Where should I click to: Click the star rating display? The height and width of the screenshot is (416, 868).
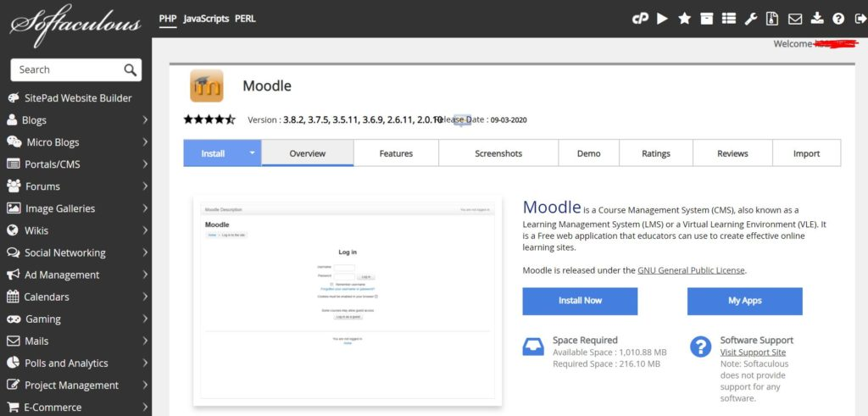tap(209, 119)
